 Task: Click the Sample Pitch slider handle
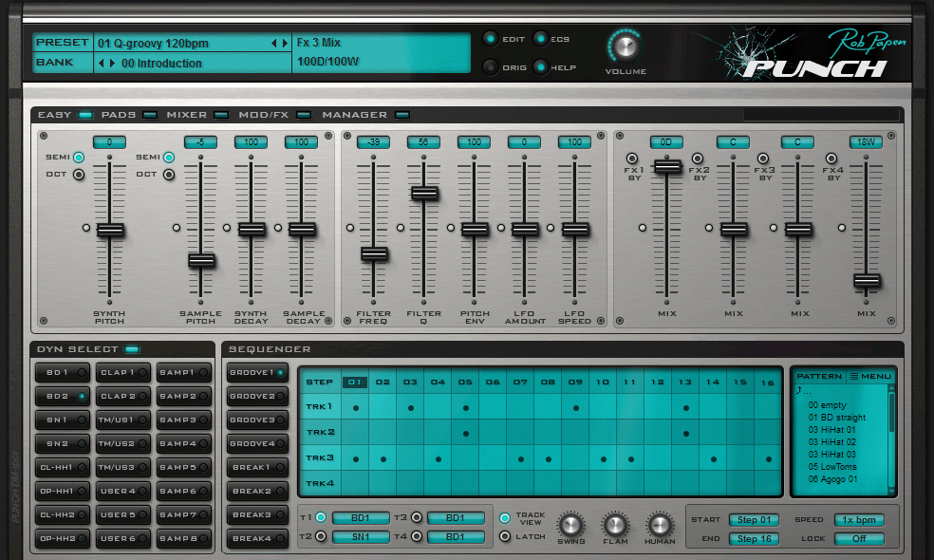201,260
